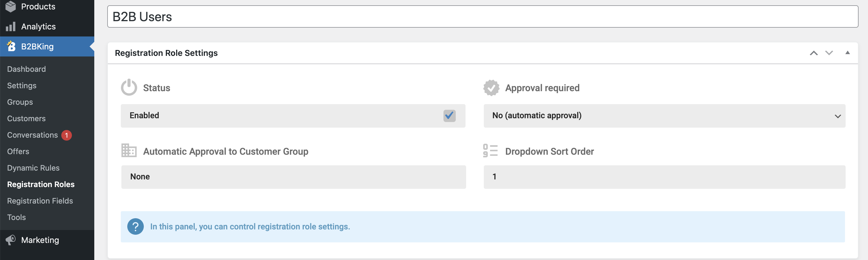Move Registration Role Settings panel down
868x260 pixels.
[829, 53]
